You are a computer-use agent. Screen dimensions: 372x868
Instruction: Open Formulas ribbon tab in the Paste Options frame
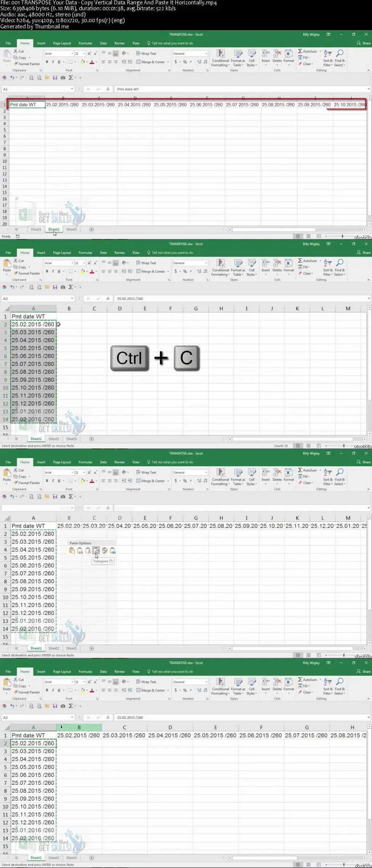pos(85,462)
